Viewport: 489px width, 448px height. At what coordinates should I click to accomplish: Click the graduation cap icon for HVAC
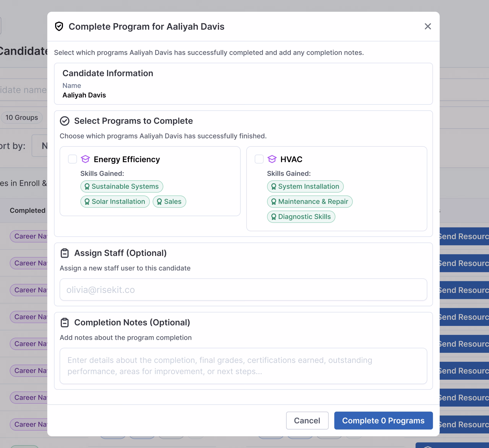[x=272, y=159]
